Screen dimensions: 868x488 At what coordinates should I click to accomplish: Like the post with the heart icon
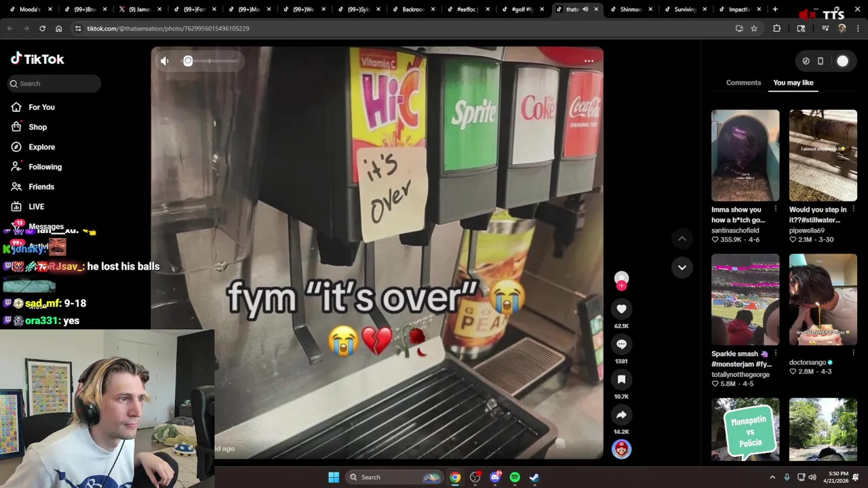click(621, 309)
